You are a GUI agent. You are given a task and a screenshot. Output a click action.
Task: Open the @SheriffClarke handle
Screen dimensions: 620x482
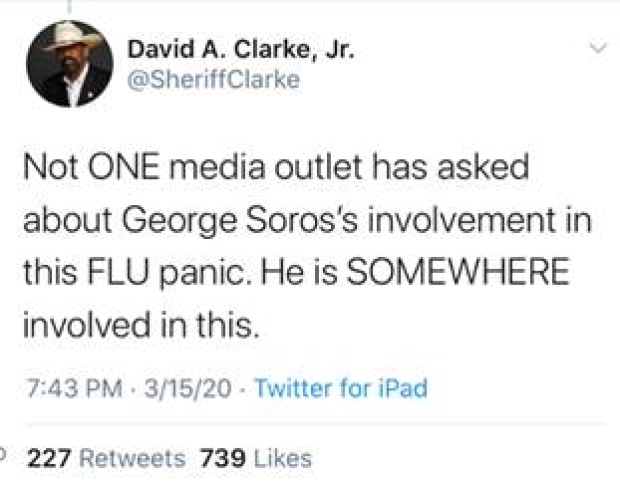pos(214,81)
